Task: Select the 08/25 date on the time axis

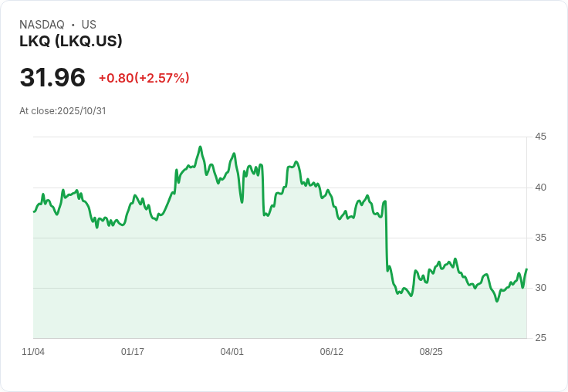Action: pyautogui.click(x=431, y=352)
